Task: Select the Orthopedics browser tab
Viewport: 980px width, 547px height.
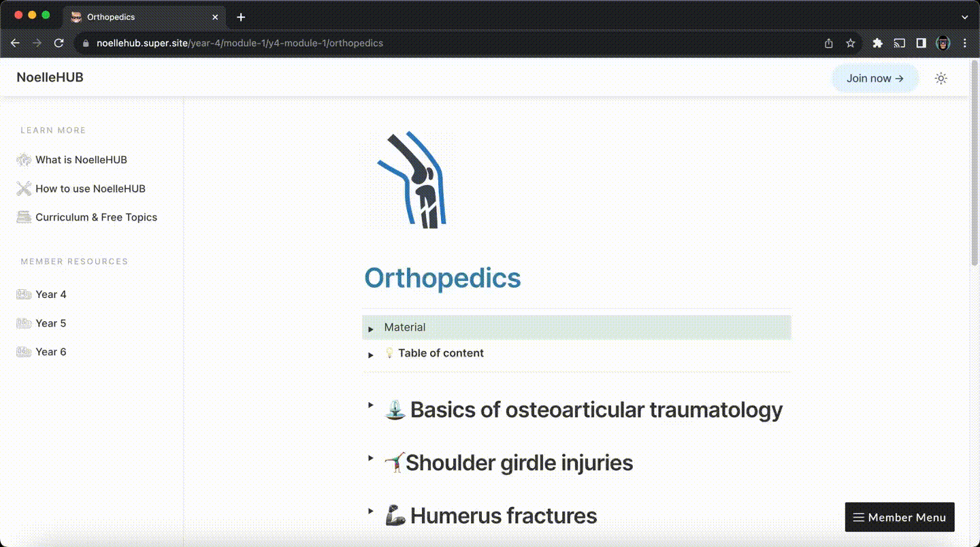Action: [x=144, y=17]
